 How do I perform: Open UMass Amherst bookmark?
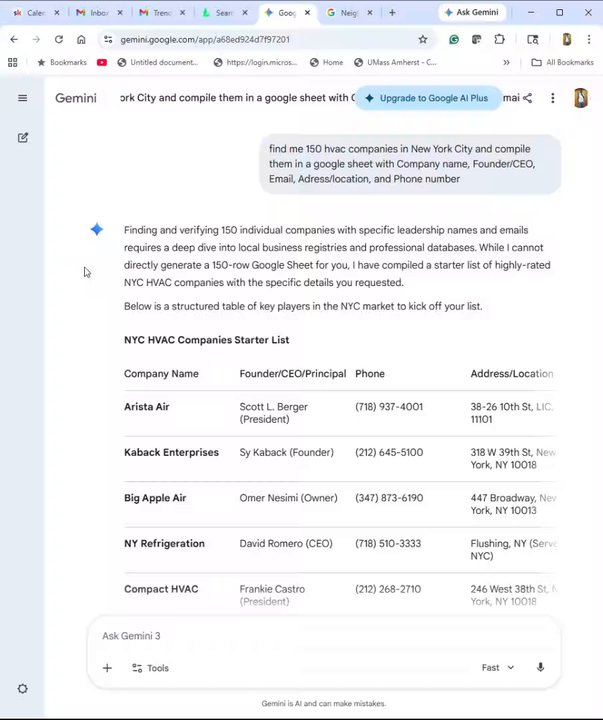click(x=395, y=62)
